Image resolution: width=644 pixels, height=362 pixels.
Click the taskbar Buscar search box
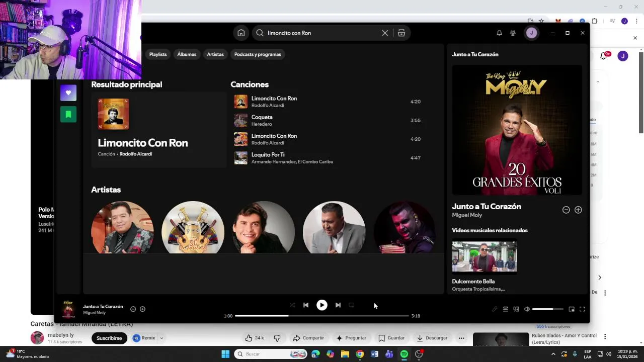coord(271,354)
